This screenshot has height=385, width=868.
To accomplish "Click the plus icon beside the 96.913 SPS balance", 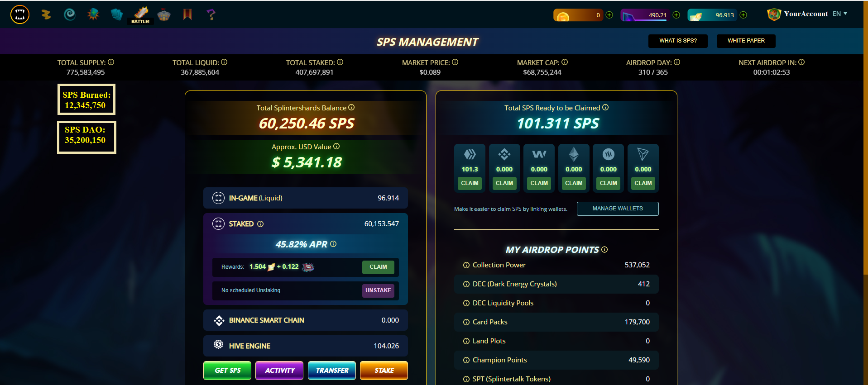I will click(x=743, y=15).
